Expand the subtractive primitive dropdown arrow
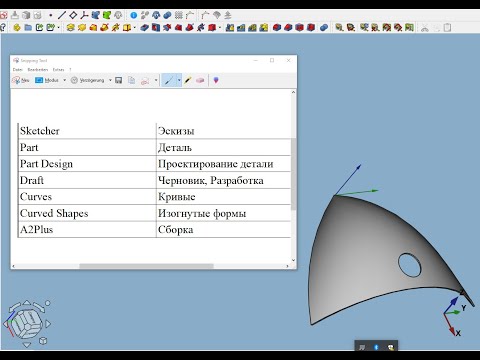480x360 pixels. coord(220,28)
